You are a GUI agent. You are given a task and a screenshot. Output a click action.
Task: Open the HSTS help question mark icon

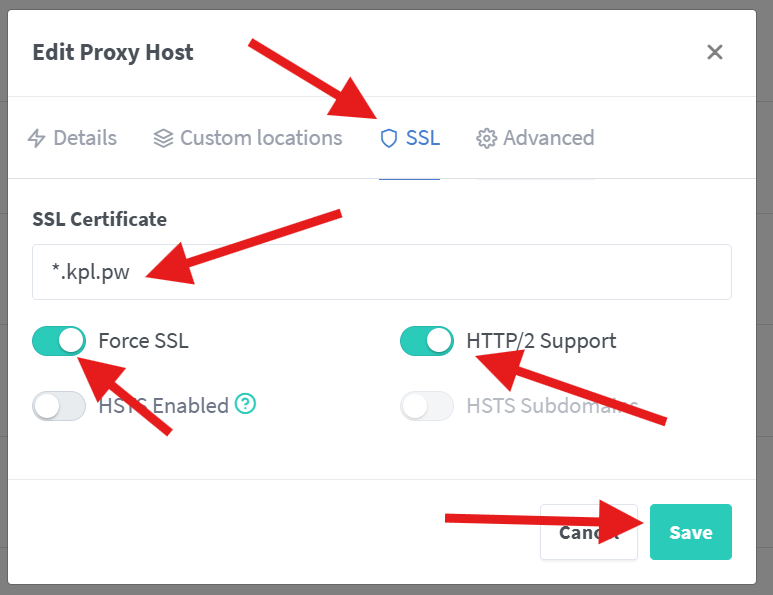point(246,405)
